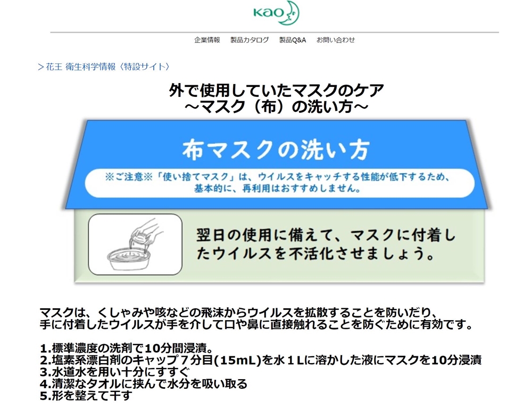Click step 4 about 清潔なタオル
532x409 pixels.
[x=144, y=384]
